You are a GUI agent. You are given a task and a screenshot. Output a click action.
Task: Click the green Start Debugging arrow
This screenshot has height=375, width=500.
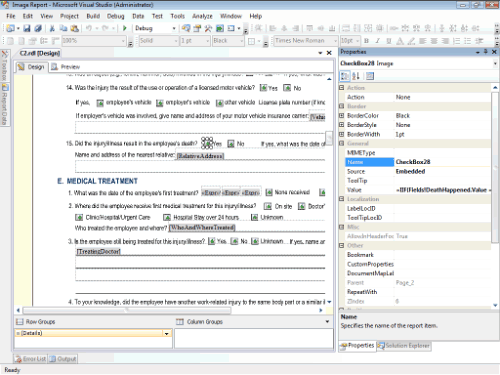pyautogui.click(x=125, y=28)
